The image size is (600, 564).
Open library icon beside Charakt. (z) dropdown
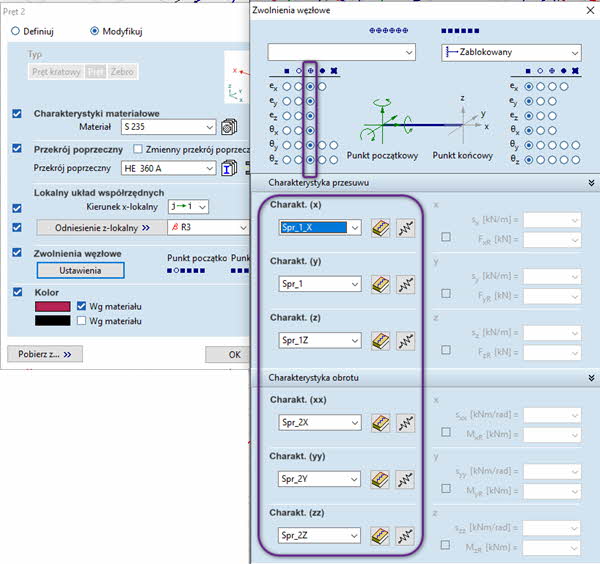click(x=380, y=341)
